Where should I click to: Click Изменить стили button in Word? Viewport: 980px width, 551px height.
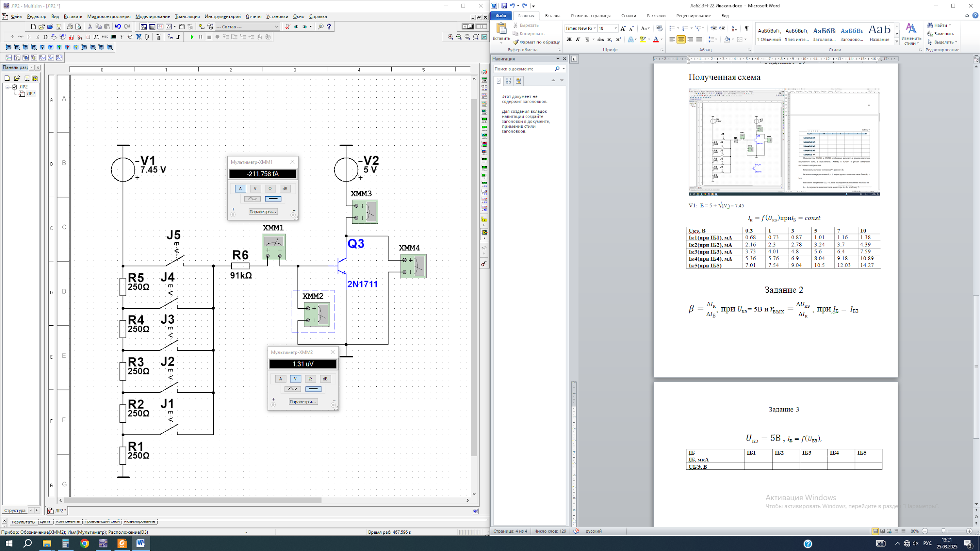pos(911,34)
